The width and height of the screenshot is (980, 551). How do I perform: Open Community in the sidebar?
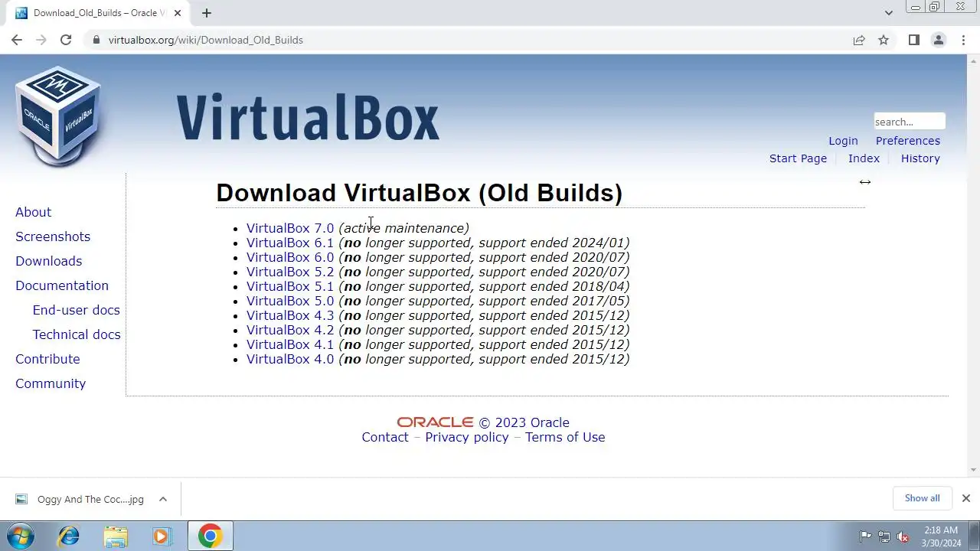[x=51, y=383]
